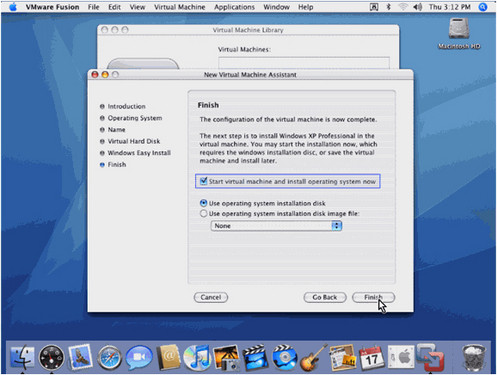Click the volume icon in menu bar
The width and height of the screenshot is (497, 375).
click(417, 7)
